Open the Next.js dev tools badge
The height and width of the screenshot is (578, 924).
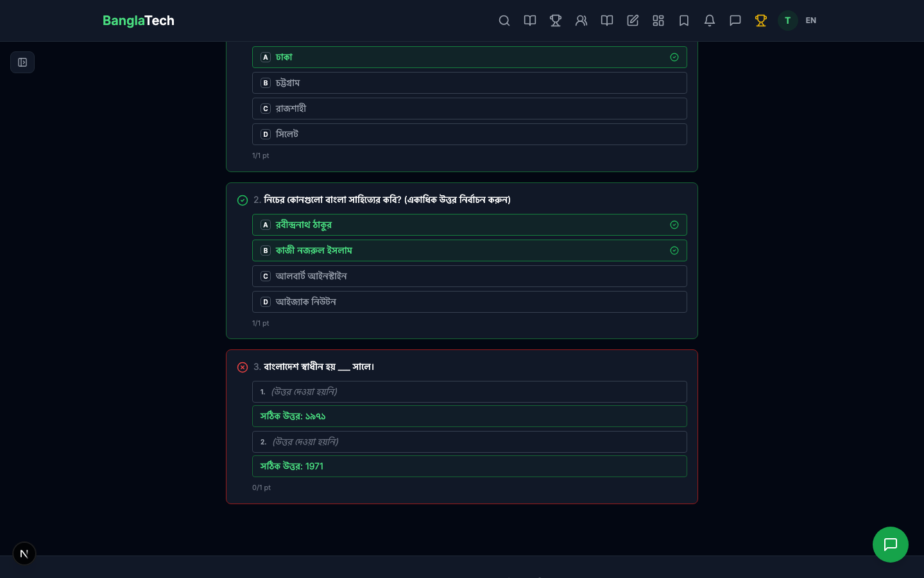[x=24, y=554]
